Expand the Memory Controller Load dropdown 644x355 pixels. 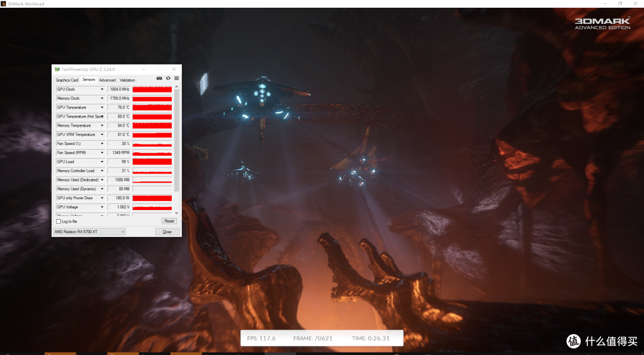(102, 171)
